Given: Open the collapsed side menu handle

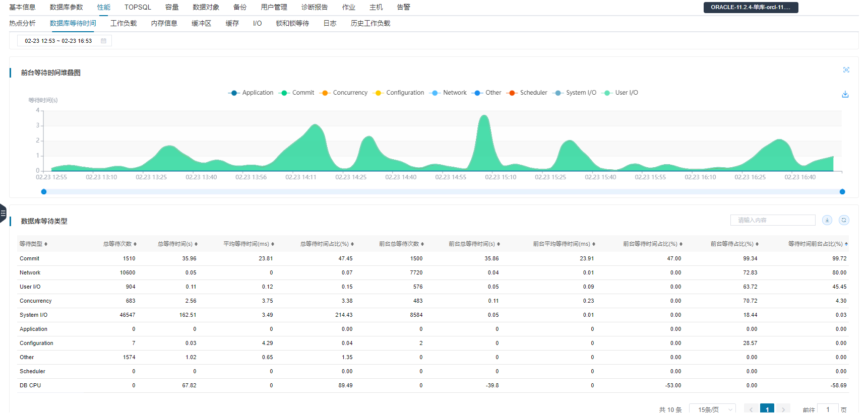Looking at the screenshot, I should [x=3, y=213].
